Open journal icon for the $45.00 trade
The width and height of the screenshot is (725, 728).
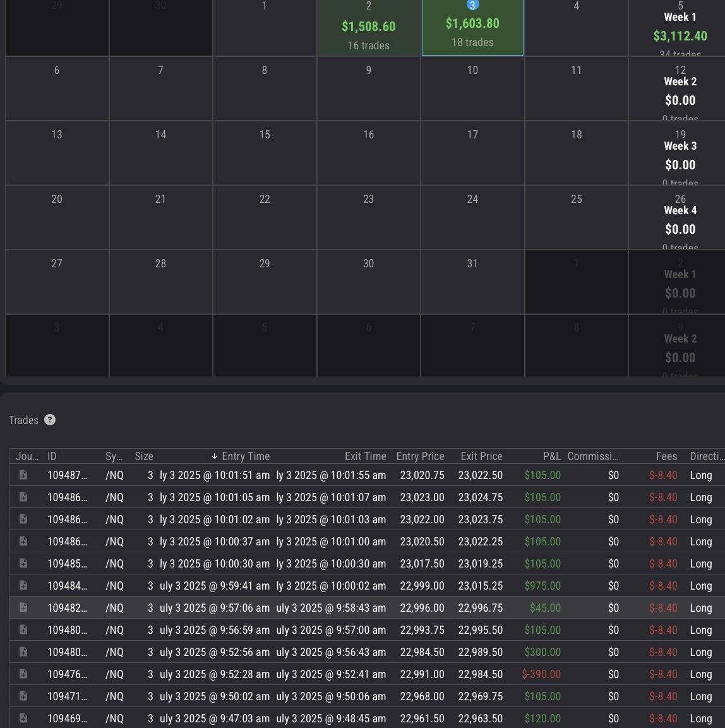[23, 607]
